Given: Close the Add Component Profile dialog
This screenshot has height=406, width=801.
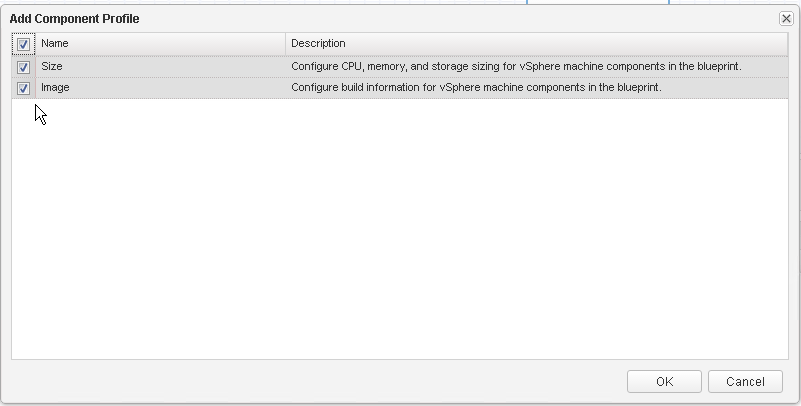Looking at the screenshot, I should click(786, 18).
